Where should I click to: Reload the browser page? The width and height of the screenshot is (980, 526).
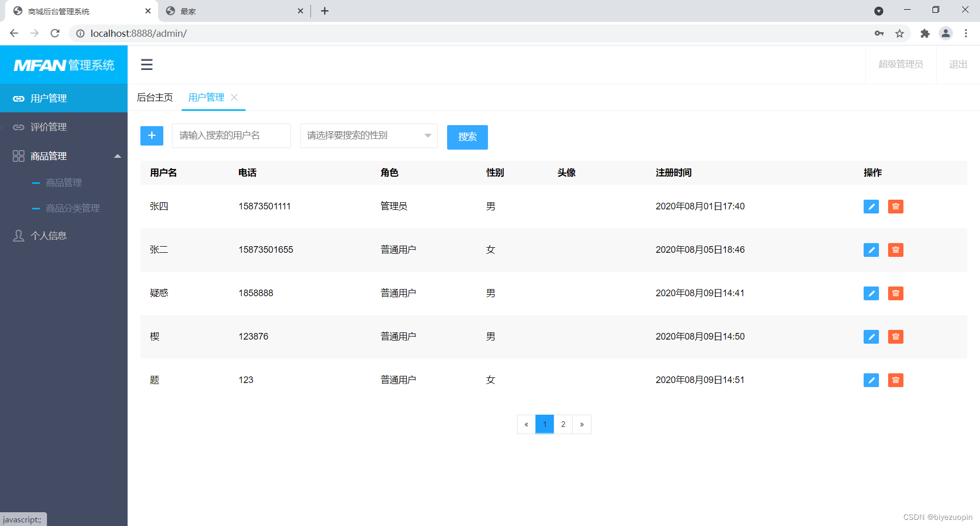[x=55, y=33]
